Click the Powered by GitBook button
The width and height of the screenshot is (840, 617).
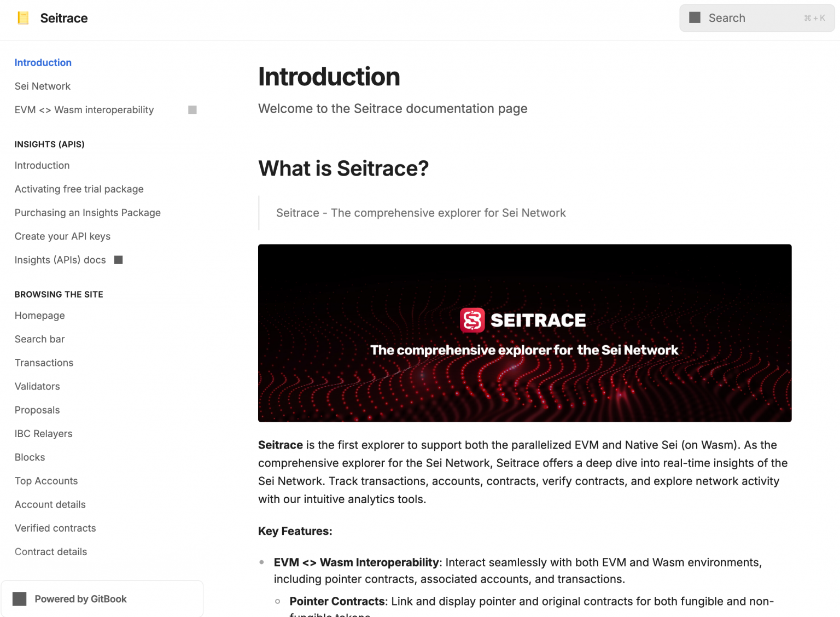80,599
